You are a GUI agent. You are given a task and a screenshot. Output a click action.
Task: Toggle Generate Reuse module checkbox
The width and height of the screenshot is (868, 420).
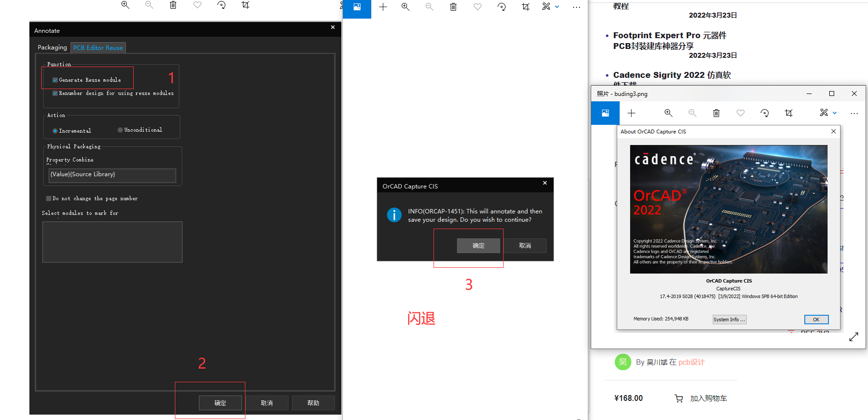tap(55, 80)
